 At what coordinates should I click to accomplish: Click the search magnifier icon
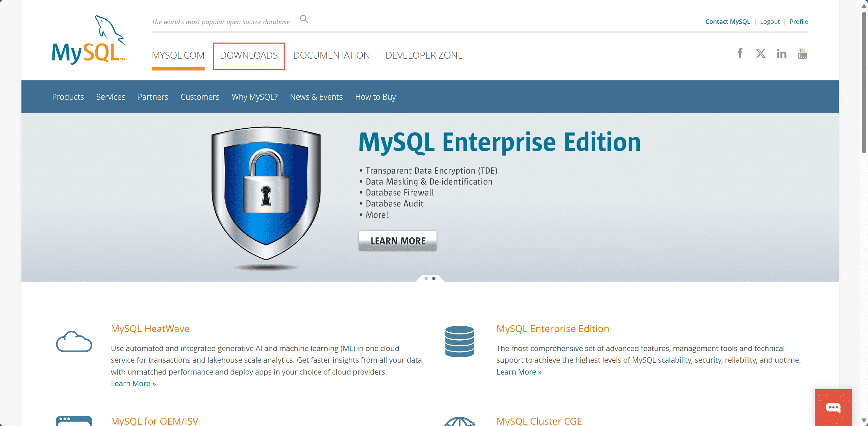(304, 19)
